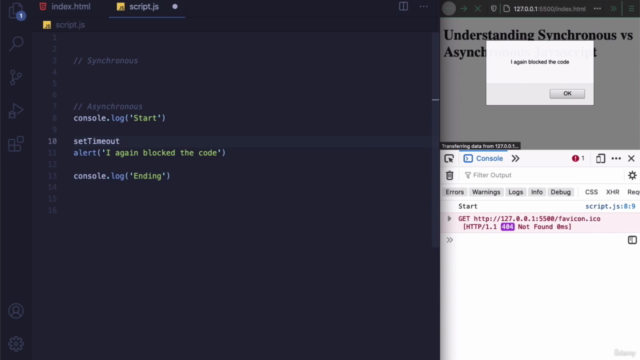Toggle the XHR filter
Image resolution: width=640 pixels, height=360 pixels.
click(612, 192)
